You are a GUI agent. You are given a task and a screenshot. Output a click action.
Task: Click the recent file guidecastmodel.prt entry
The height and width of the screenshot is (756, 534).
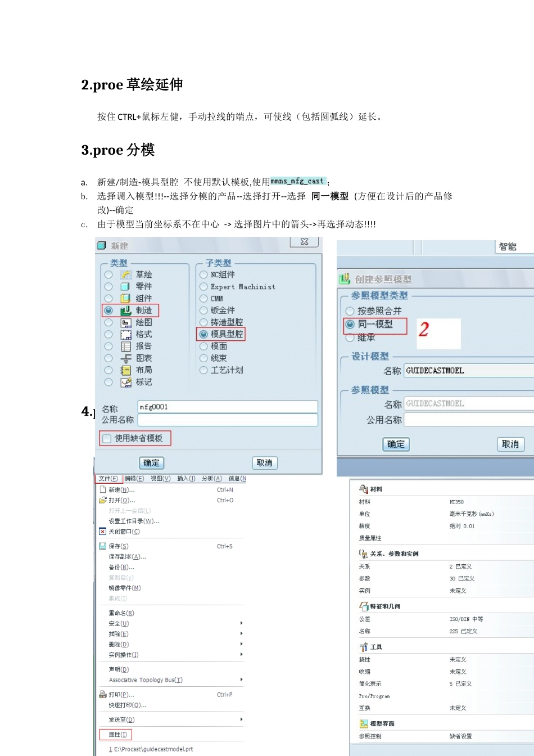[151, 749]
